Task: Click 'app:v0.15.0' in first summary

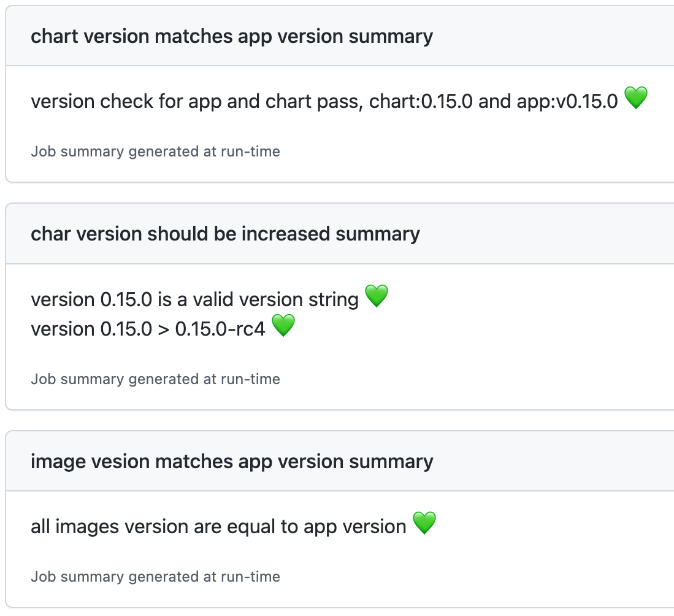Action: tap(567, 101)
